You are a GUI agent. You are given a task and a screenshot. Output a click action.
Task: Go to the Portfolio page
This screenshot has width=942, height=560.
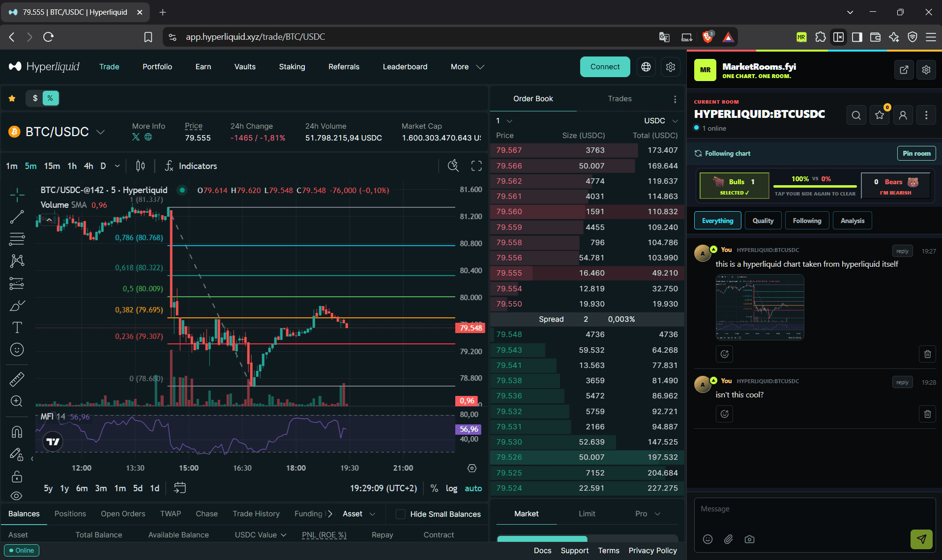157,67
